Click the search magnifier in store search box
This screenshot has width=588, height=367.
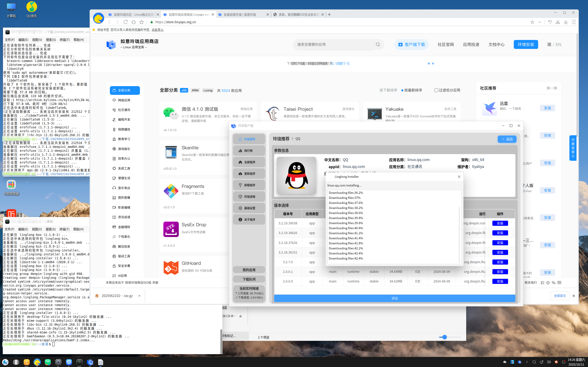378,44
